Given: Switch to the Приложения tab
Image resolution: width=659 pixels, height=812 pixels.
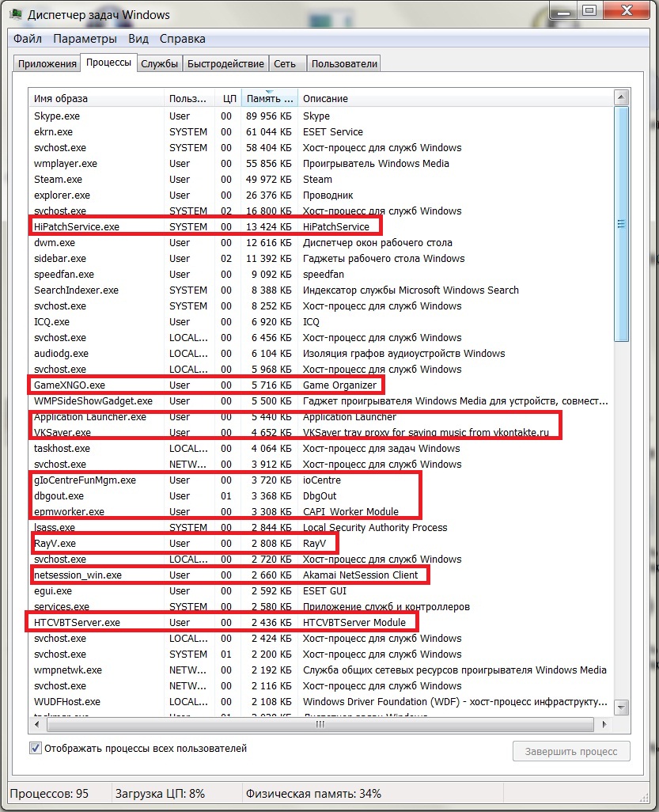Looking at the screenshot, I should [47, 63].
